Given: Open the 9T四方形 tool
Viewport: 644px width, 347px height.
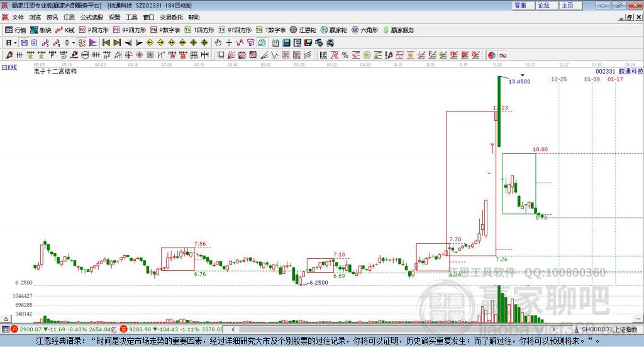Looking at the screenshot, I should tap(235, 30).
